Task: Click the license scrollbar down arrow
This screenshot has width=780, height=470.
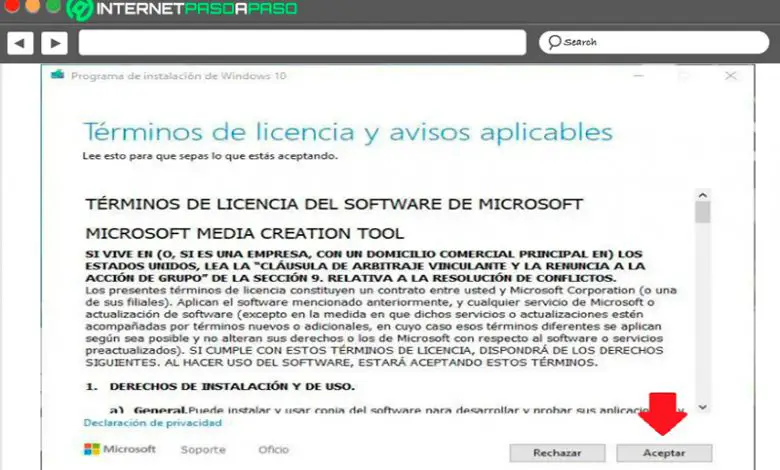Action: point(702,407)
